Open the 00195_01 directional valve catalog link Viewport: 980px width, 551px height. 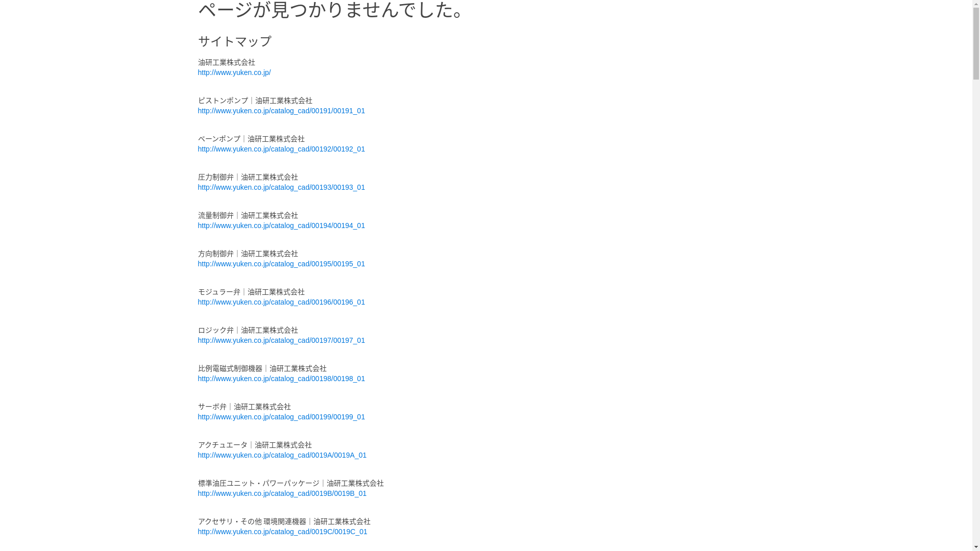point(281,264)
